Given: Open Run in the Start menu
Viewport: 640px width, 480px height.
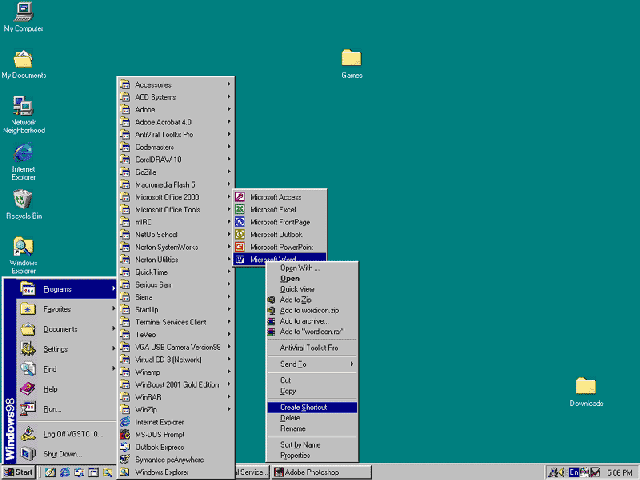Looking at the screenshot, I should pyautogui.click(x=67, y=409).
